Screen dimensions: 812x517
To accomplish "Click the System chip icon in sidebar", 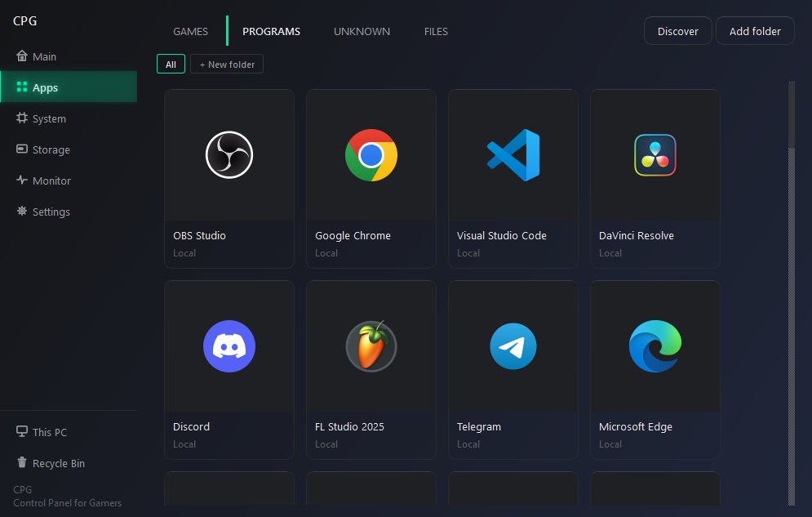I will click(22, 118).
